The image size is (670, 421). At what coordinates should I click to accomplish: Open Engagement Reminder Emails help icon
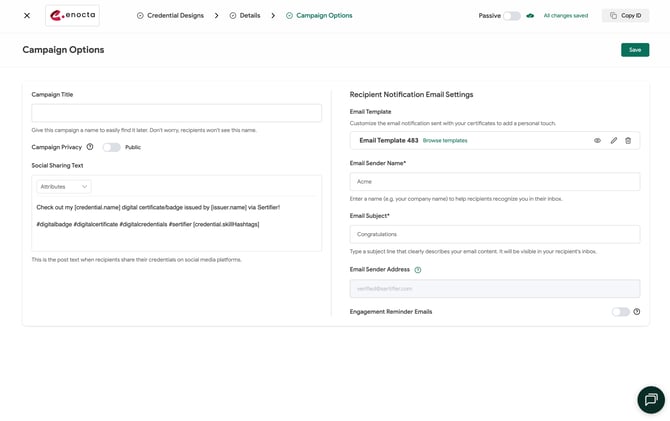point(637,312)
